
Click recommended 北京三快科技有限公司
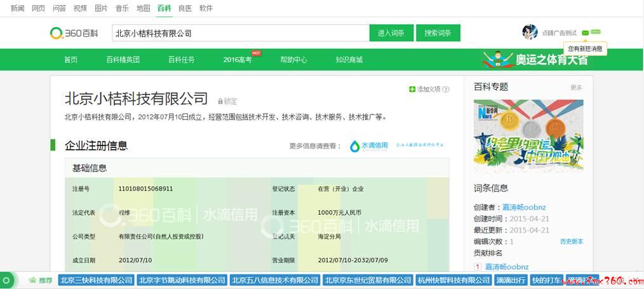pos(96,280)
